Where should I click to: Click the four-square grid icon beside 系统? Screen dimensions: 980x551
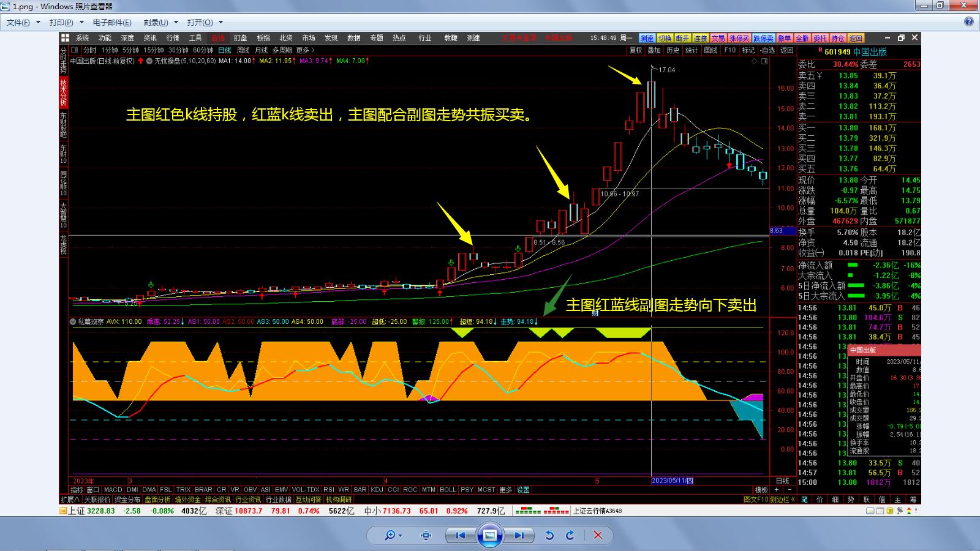pos(65,38)
